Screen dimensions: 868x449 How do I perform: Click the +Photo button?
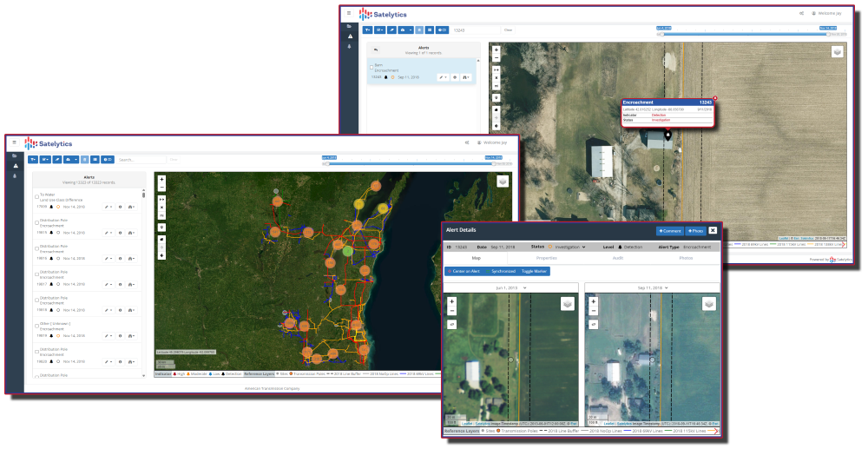[x=695, y=231]
